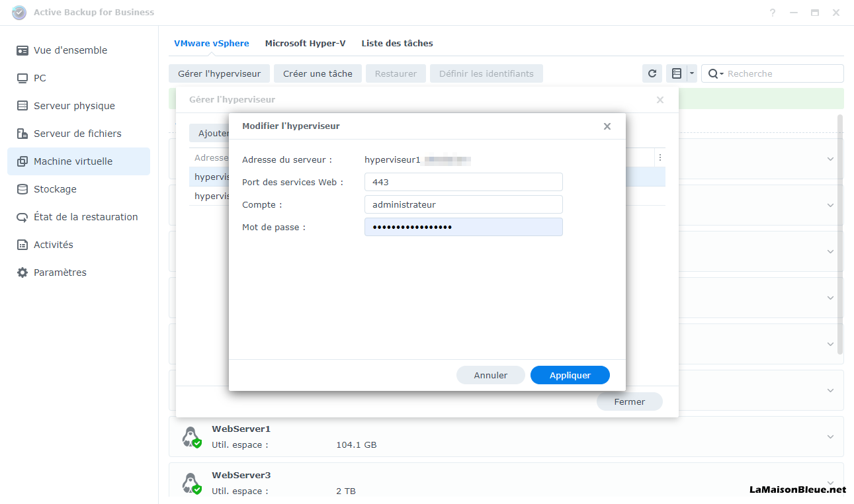Click the Mot de passe field

click(x=464, y=227)
